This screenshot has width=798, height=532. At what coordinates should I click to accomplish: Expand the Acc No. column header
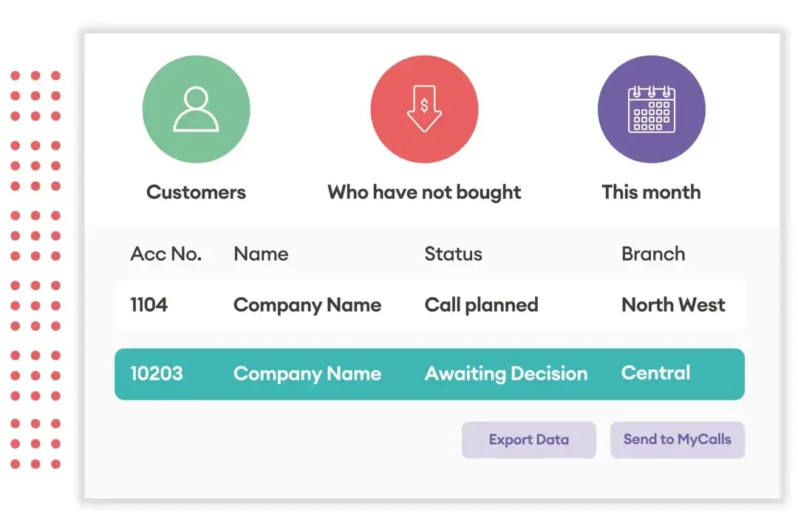click(166, 253)
